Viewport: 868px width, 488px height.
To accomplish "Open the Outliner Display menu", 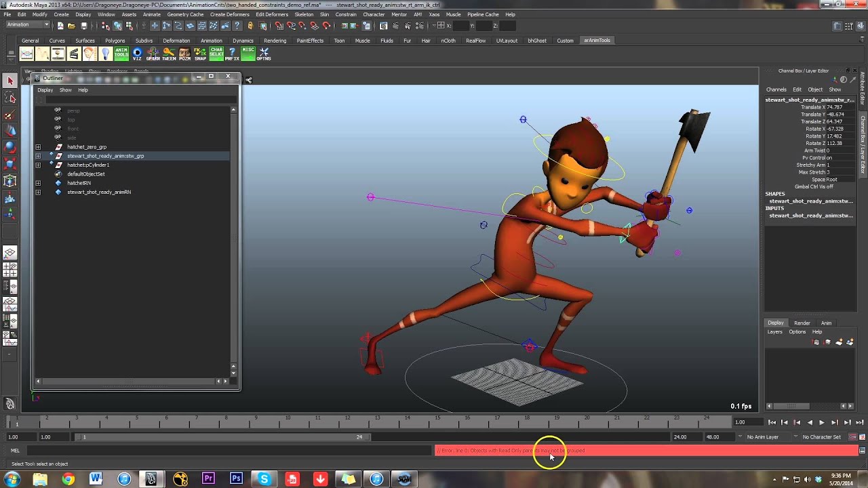I will point(45,90).
